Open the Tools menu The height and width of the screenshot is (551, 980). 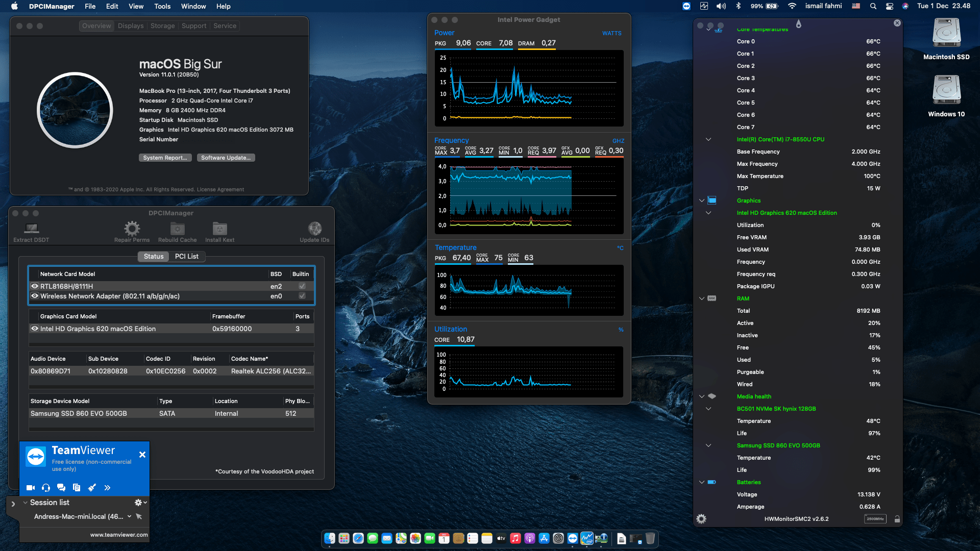point(162,6)
